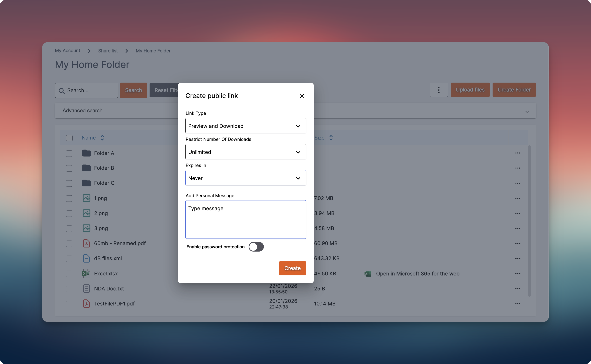Check the box next to NDA Doc.txt
This screenshot has width=591, height=364.
69,289
